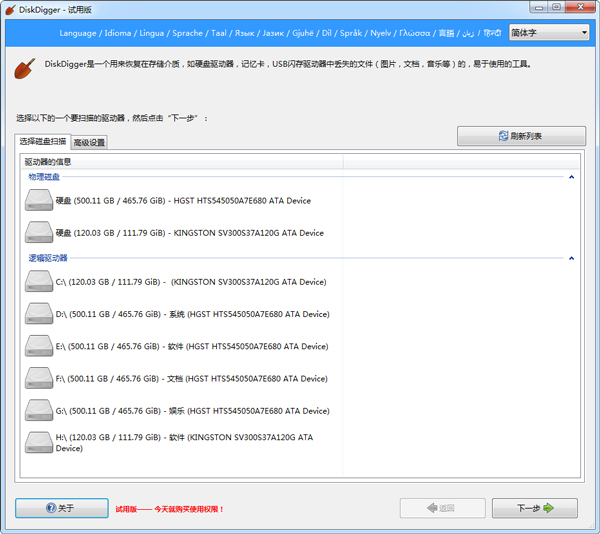Click the DiskDigger icon in the title bar

tap(10, 10)
